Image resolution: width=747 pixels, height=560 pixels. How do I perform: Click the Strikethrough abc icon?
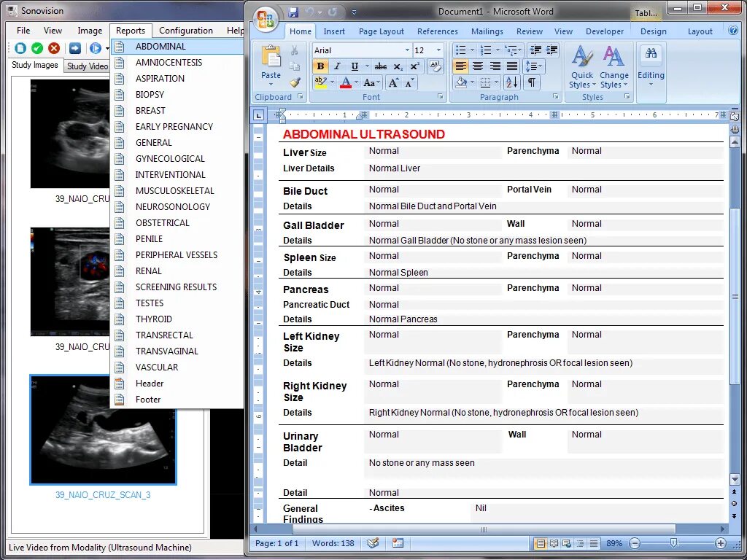tap(380, 66)
